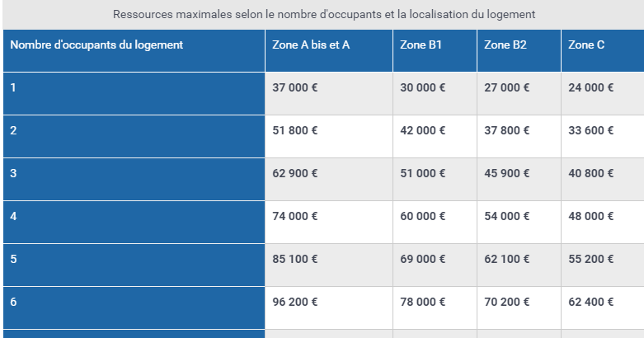Screen dimensions: 644x338
Task: Select the 78 000 € cell
Action: click(423, 302)
